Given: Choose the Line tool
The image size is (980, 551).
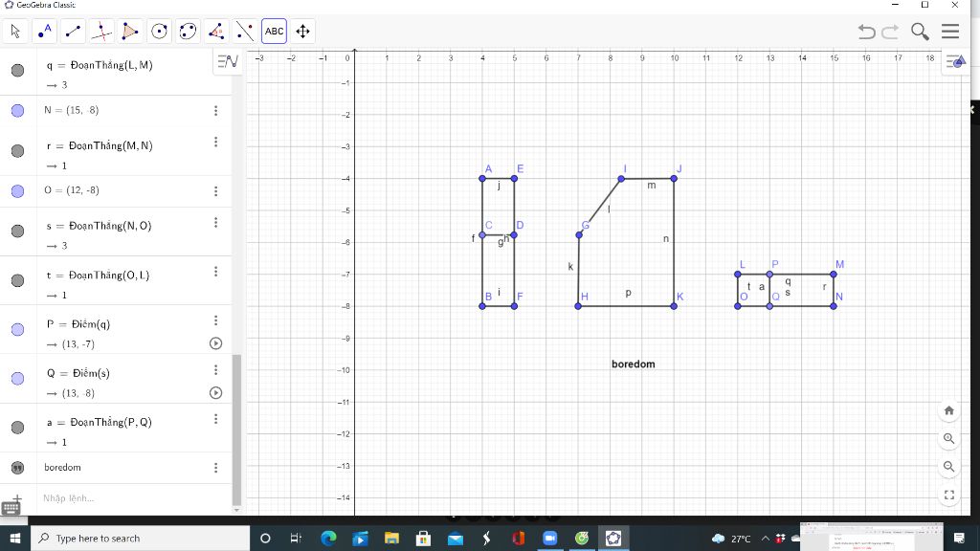Looking at the screenshot, I should (73, 32).
